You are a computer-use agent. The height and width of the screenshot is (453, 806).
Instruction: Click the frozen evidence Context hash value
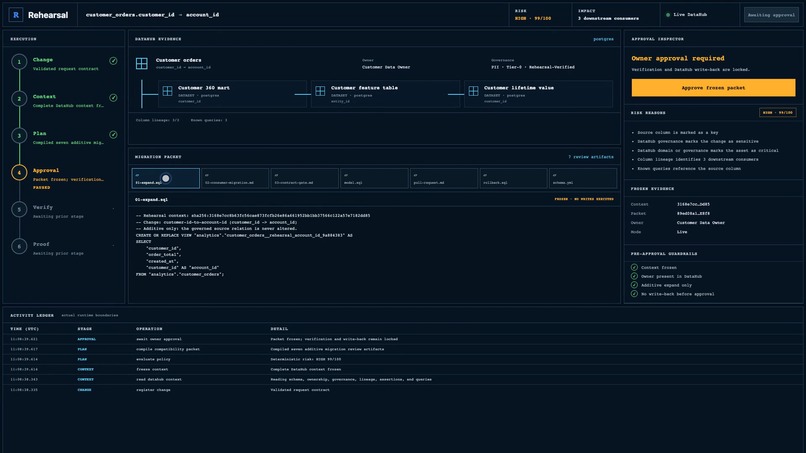693,204
